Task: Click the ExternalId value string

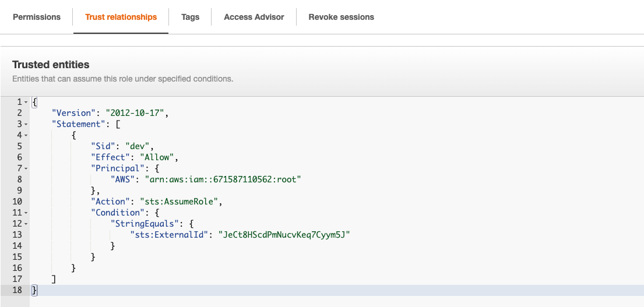Action: coord(283,235)
